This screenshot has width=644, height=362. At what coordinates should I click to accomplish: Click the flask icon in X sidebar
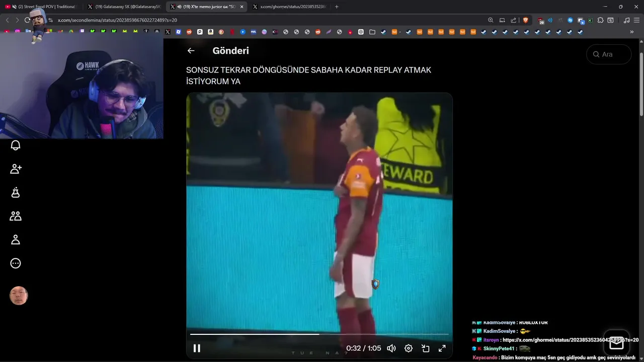pos(16,193)
